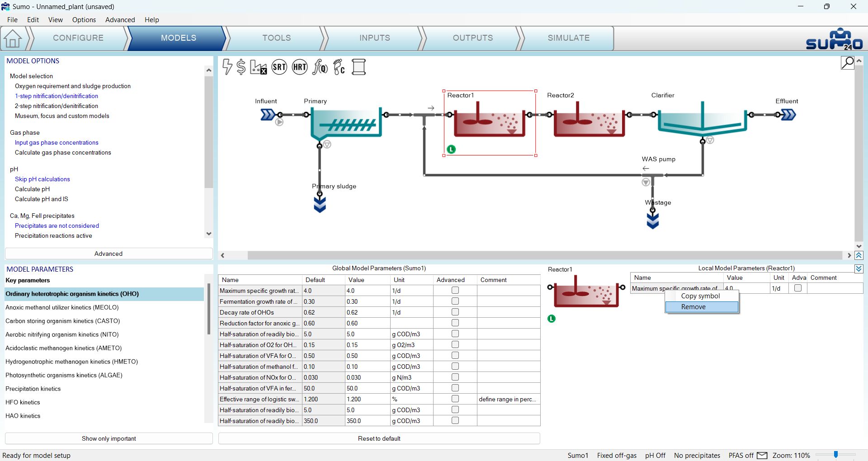This screenshot has height=461, width=868.
Task: Toggle Advanced for Maximum specific growth rate row
Action: [455, 291]
